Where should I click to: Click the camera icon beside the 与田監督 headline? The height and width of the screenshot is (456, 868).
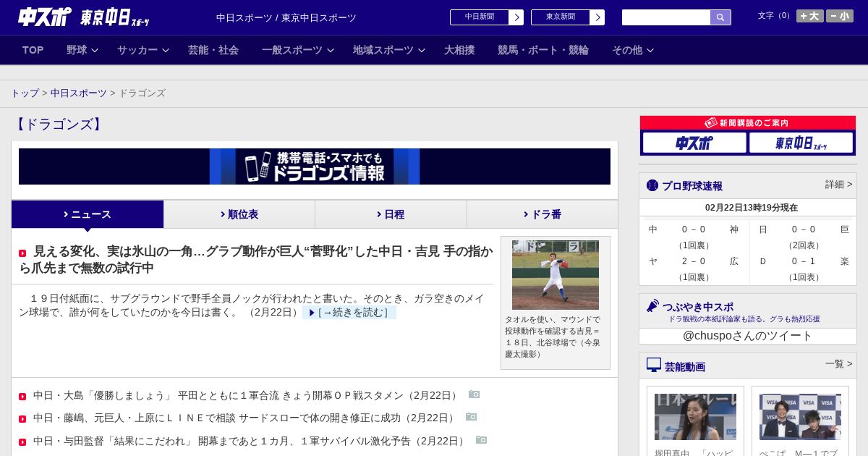(x=481, y=440)
